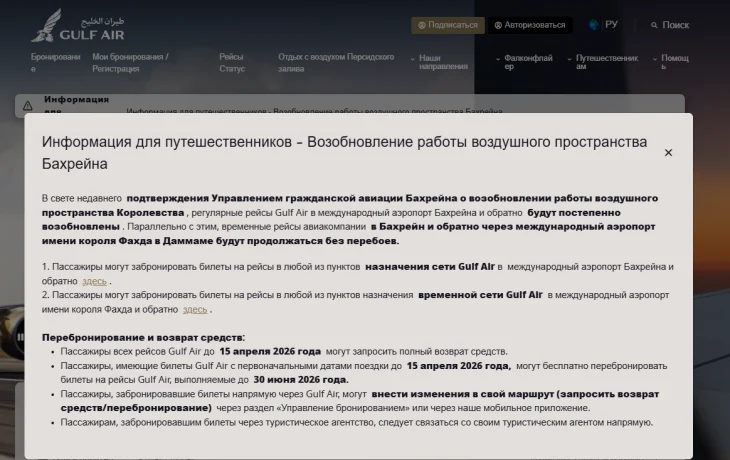Click the bold text 30 июня 2026 года

(301, 380)
